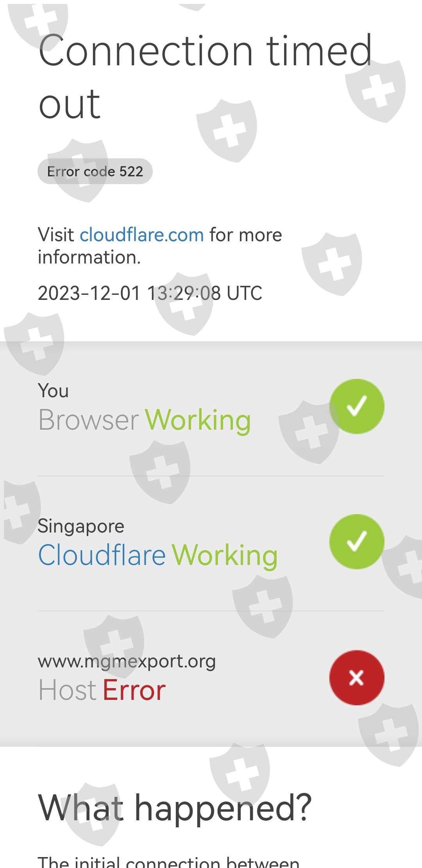
Task: Click the shield watermark right of 'out'
Action: tap(227, 131)
